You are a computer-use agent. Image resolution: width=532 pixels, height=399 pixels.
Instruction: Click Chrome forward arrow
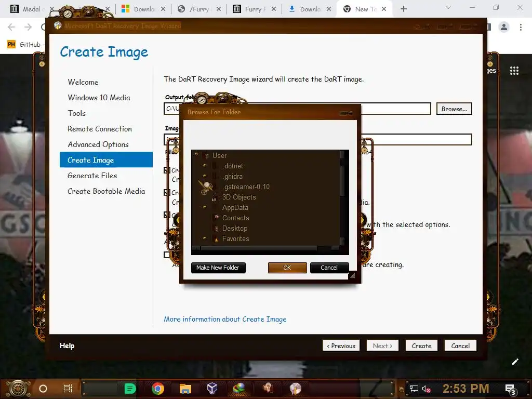[x=28, y=27]
